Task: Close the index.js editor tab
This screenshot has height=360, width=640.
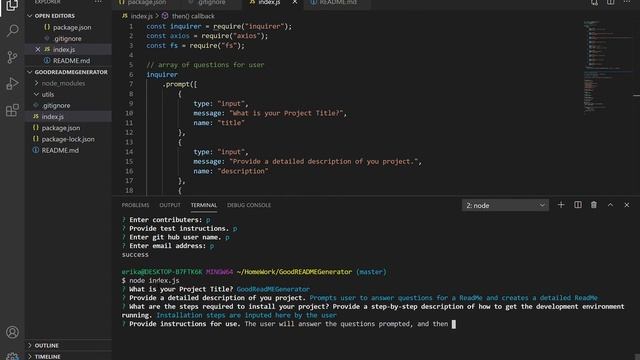Action: point(295,2)
